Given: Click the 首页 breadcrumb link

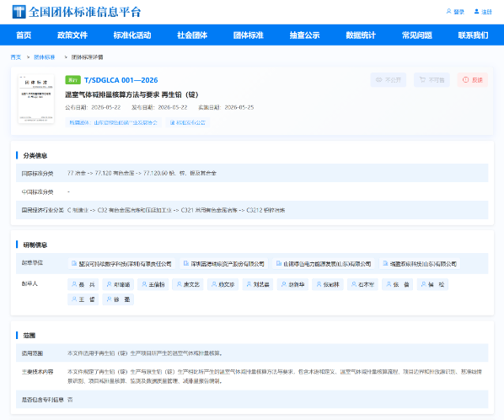Looking at the screenshot, I should (16, 57).
